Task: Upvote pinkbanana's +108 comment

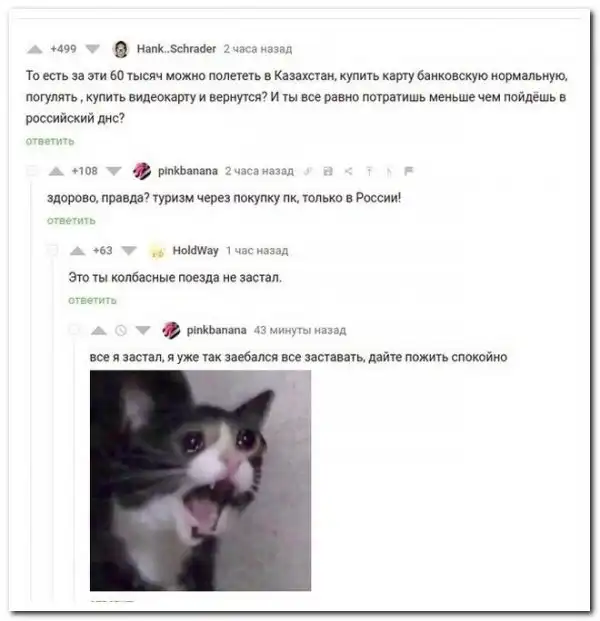Action: (56, 171)
